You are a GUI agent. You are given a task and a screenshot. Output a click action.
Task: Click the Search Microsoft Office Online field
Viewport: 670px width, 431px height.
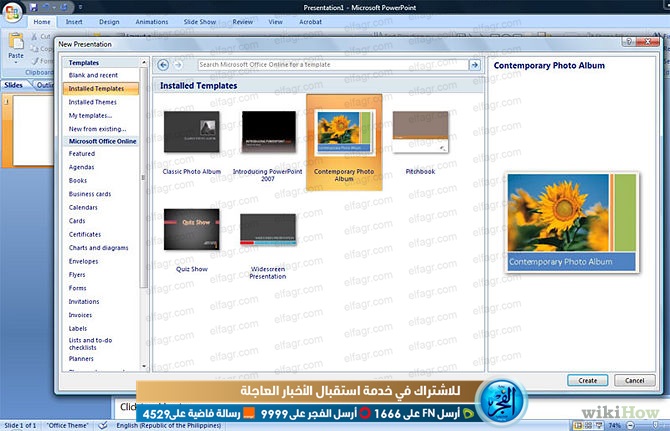pyautogui.click(x=333, y=65)
